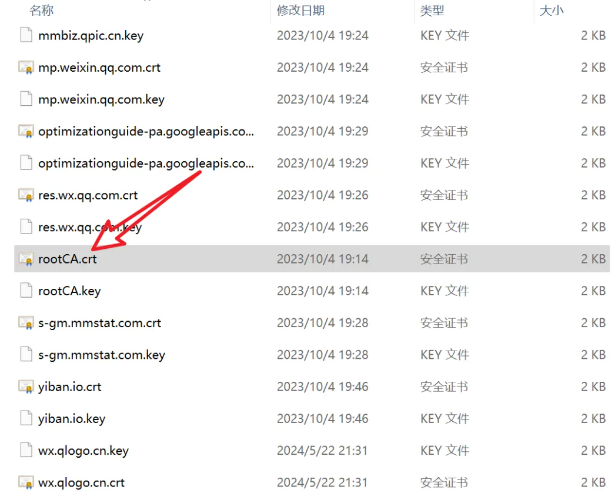Sort files by 修改日期 column header
Screen dimensions: 612x492
(300, 10)
